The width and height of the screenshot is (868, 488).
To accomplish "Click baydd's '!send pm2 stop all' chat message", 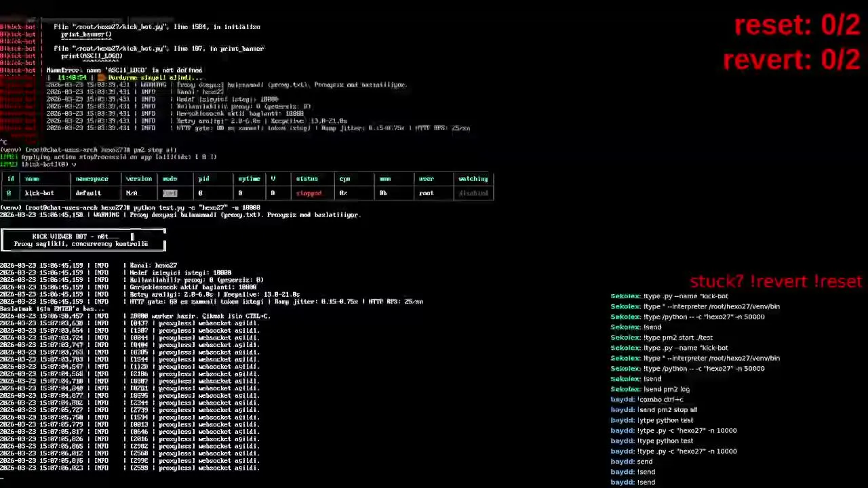I will pyautogui.click(x=654, y=409).
